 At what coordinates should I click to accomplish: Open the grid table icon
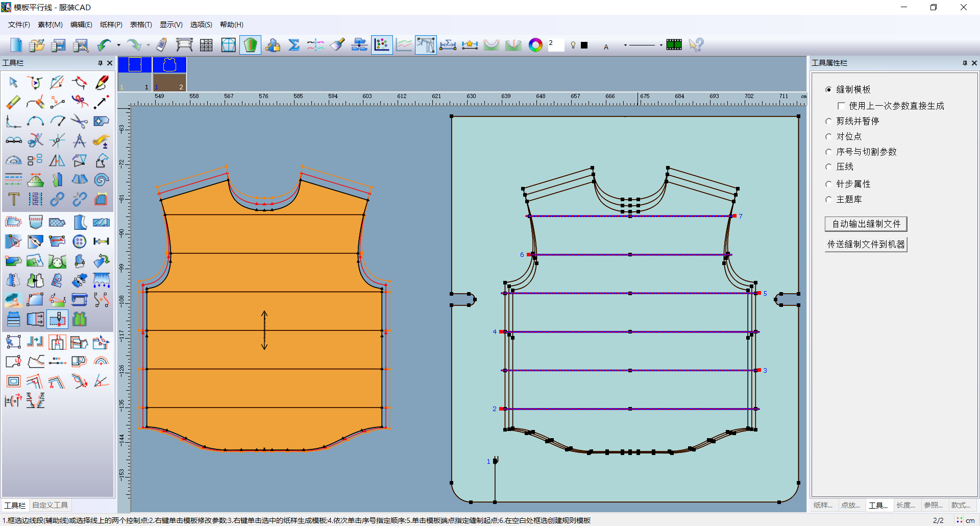[x=206, y=45]
